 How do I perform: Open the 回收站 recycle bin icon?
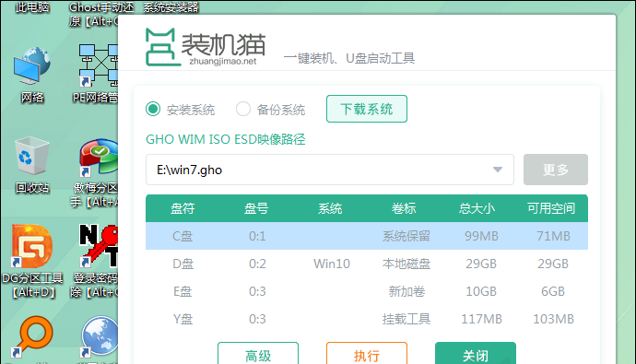pyautogui.click(x=31, y=156)
